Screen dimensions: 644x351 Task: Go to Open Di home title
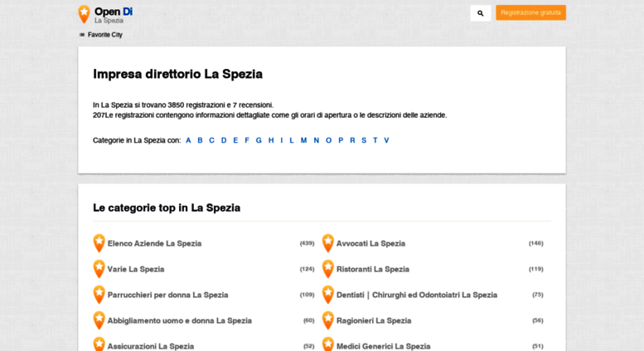point(114,12)
